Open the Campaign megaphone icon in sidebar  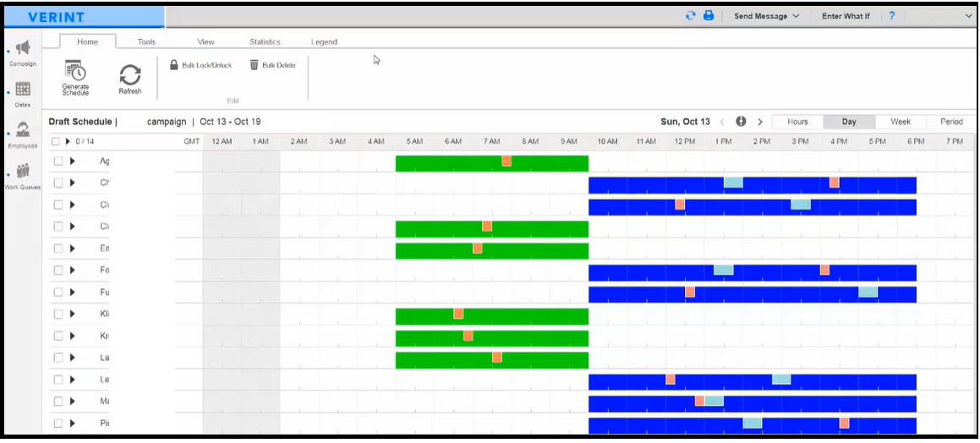coord(23,48)
